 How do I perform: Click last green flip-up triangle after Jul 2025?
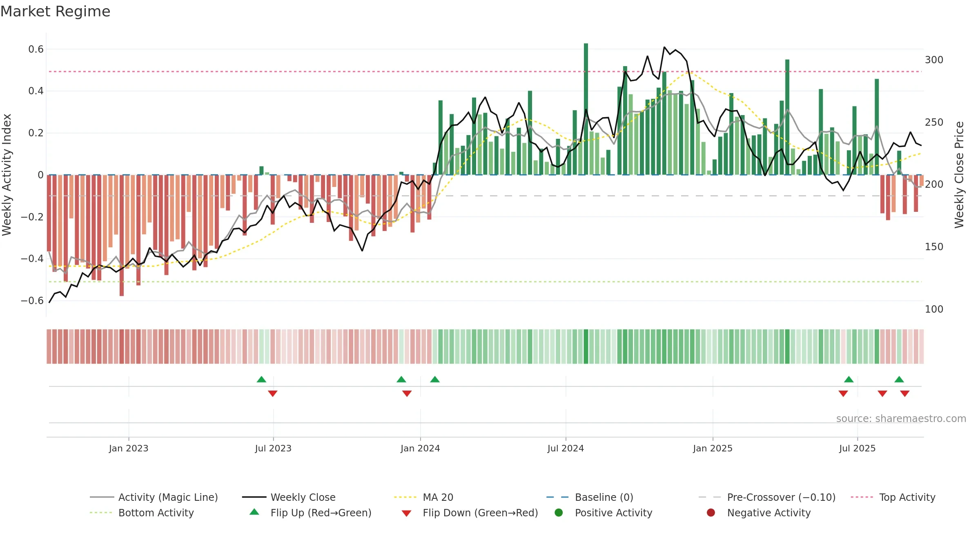pos(899,379)
